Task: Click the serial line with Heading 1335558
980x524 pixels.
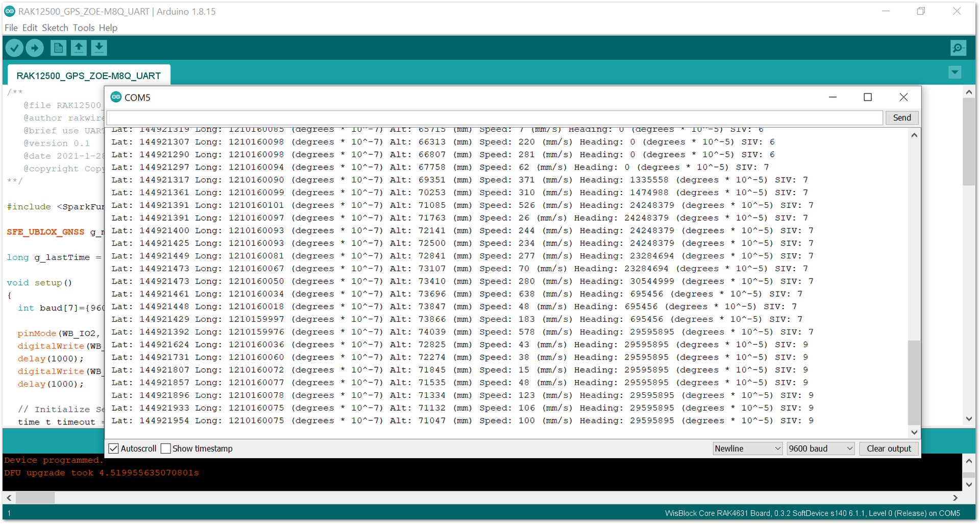Action: [x=459, y=180]
